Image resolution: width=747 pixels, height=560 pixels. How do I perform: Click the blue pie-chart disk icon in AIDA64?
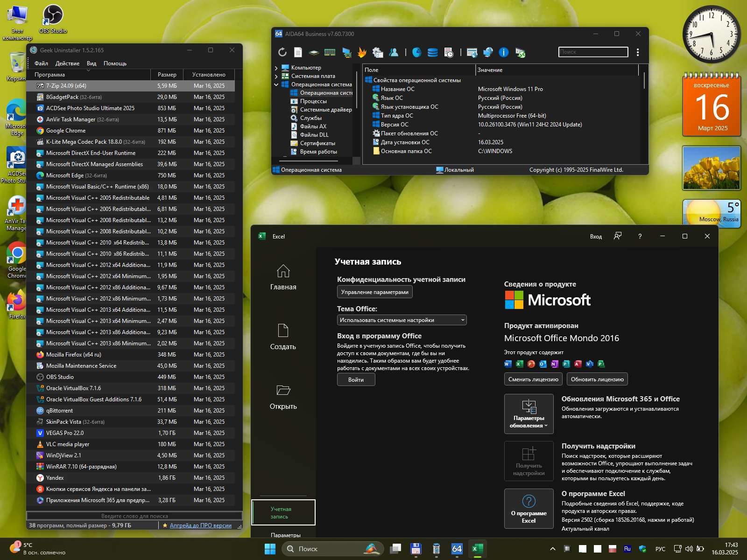tap(417, 52)
